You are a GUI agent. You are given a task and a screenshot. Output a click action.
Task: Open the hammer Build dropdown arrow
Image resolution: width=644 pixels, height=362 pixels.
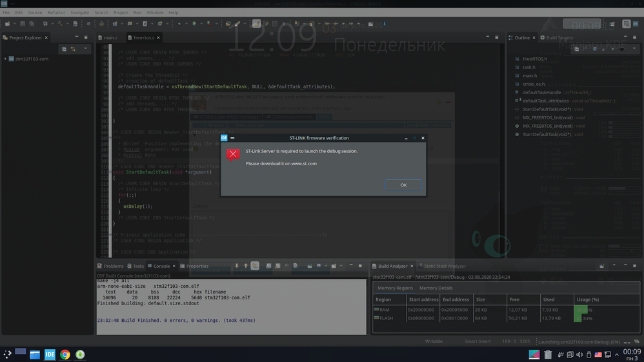pyautogui.click(x=67, y=24)
